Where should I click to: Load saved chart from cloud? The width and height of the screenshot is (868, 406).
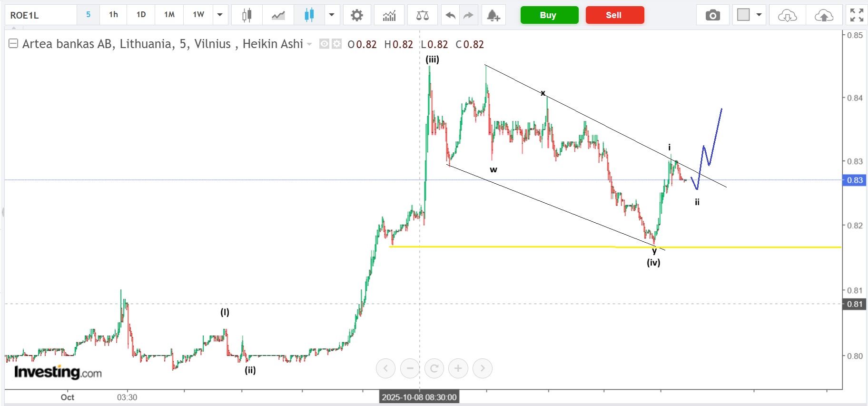click(787, 15)
